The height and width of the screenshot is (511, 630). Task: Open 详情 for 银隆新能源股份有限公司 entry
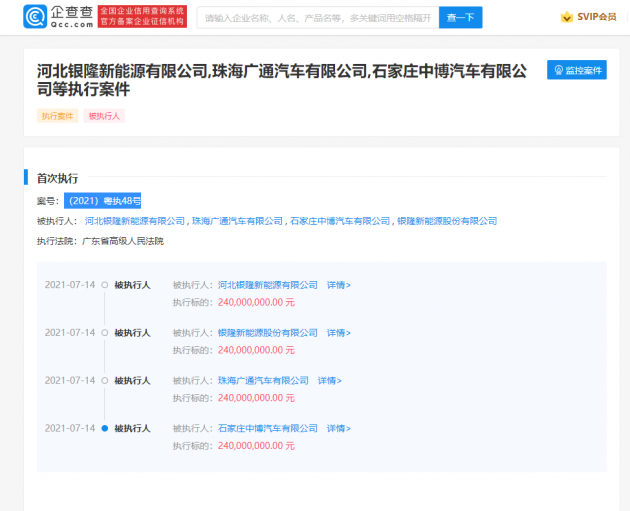(338, 333)
